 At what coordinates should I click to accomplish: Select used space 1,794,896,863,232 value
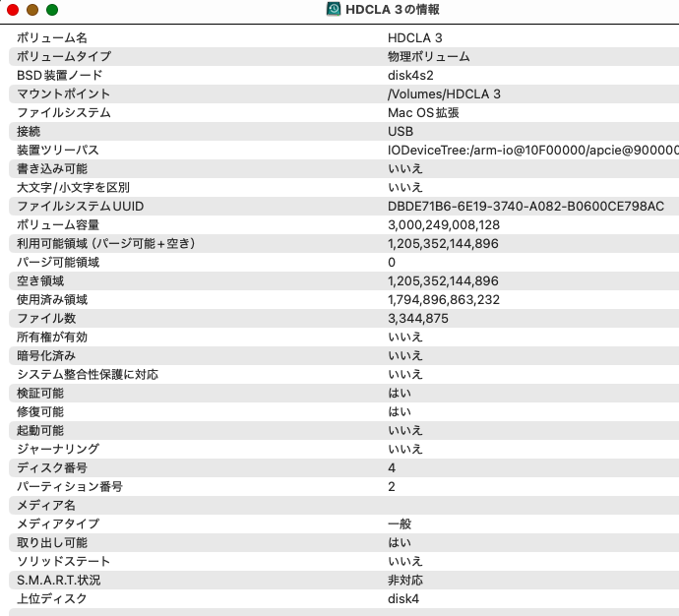click(444, 299)
